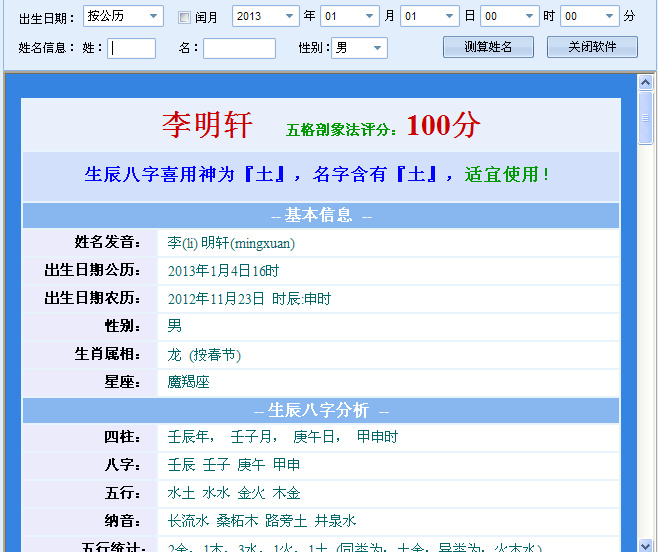Open the month dropdown before 月
658x552 pixels.
(350, 16)
